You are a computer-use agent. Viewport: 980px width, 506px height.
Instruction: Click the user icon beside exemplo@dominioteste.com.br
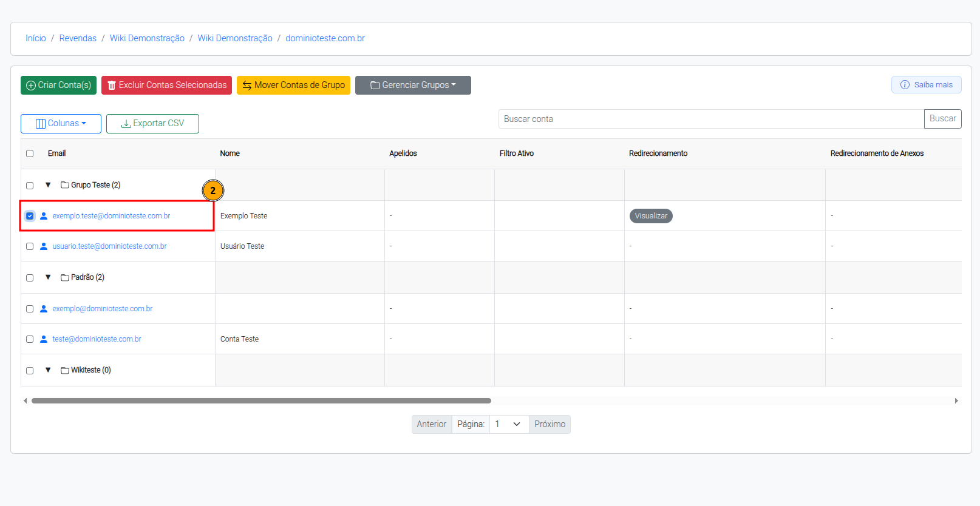tap(44, 309)
